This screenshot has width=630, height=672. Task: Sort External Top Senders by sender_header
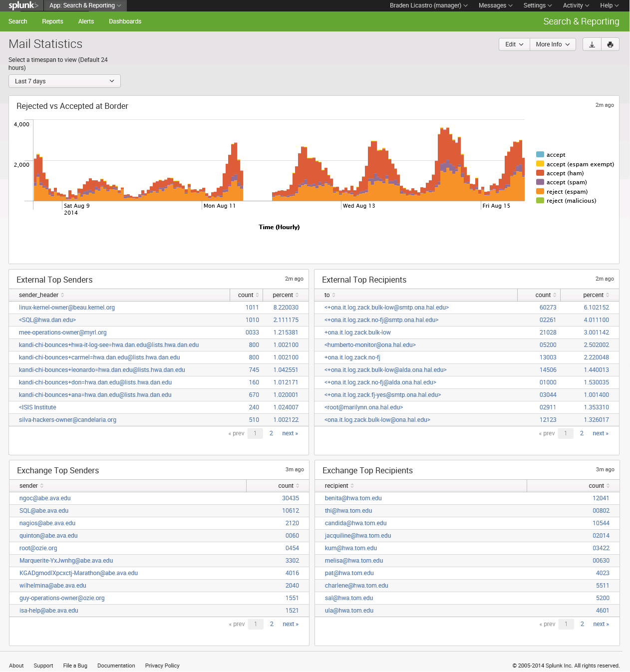pyautogui.click(x=41, y=295)
